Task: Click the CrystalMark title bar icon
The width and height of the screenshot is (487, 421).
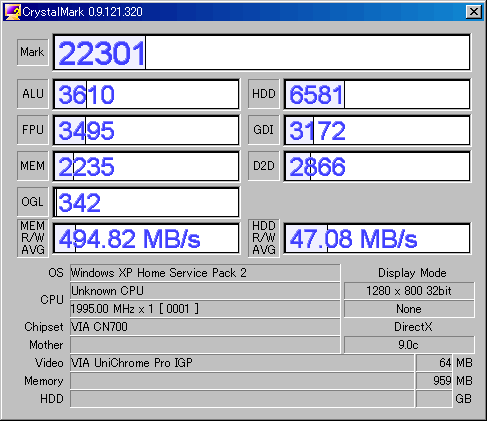Action: pos(12,12)
